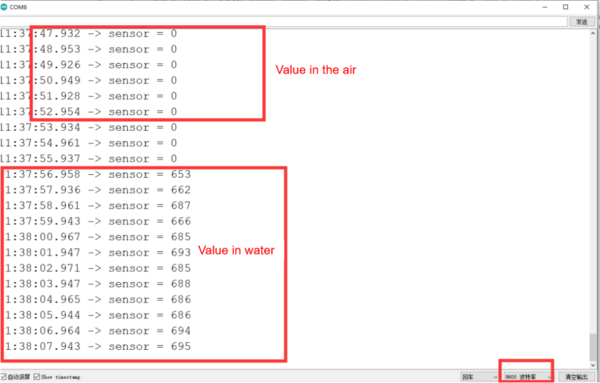
Task: Click the line 'sensor = 662'
Action: [x=98, y=190]
